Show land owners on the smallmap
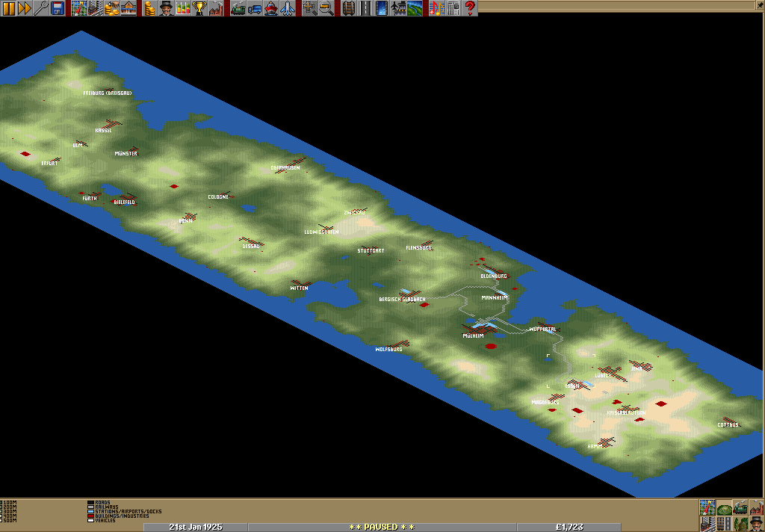 click(756, 524)
